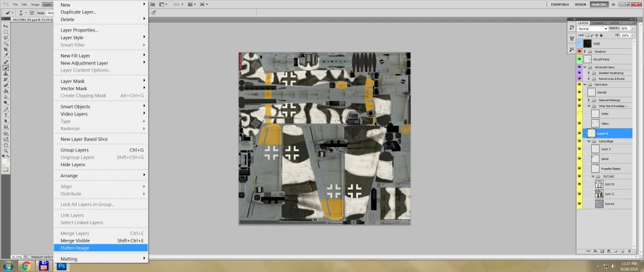Switch to the Channels tab

[x=598, y=23]
